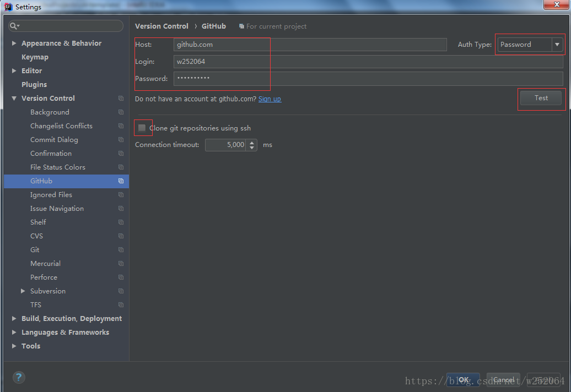Click project-level icon beside Shelf row

(121, 222)
